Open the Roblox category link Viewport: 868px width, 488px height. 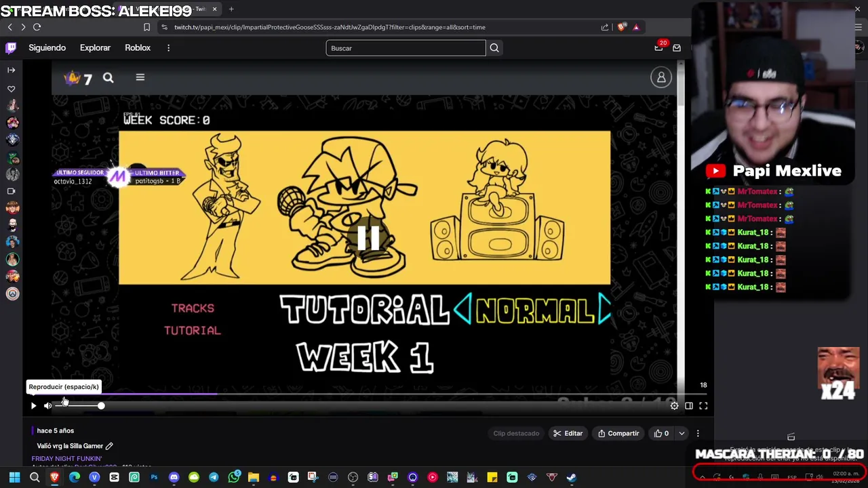138,47
